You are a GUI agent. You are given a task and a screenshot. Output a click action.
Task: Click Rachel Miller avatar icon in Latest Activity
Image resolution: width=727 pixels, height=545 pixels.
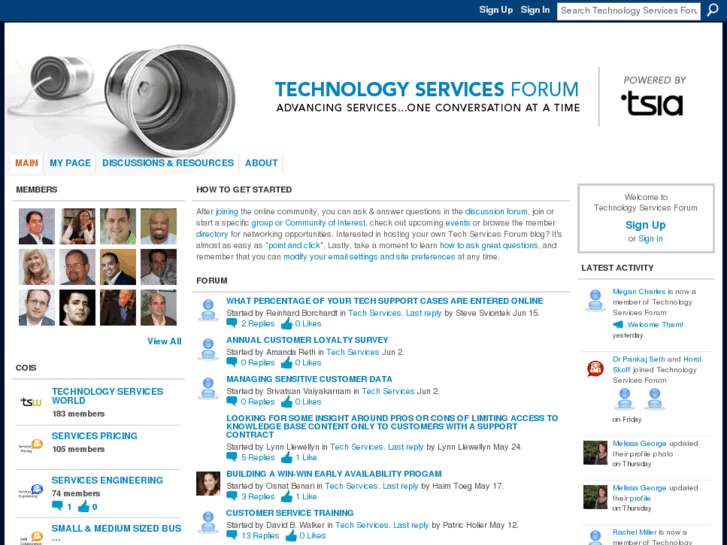click(x=595, y=537)
